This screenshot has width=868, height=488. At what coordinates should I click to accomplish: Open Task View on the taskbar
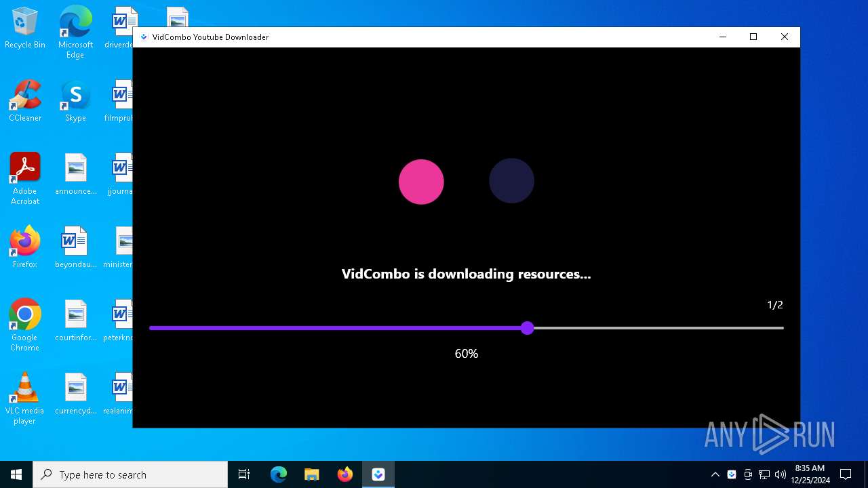(x=244, y=474)
